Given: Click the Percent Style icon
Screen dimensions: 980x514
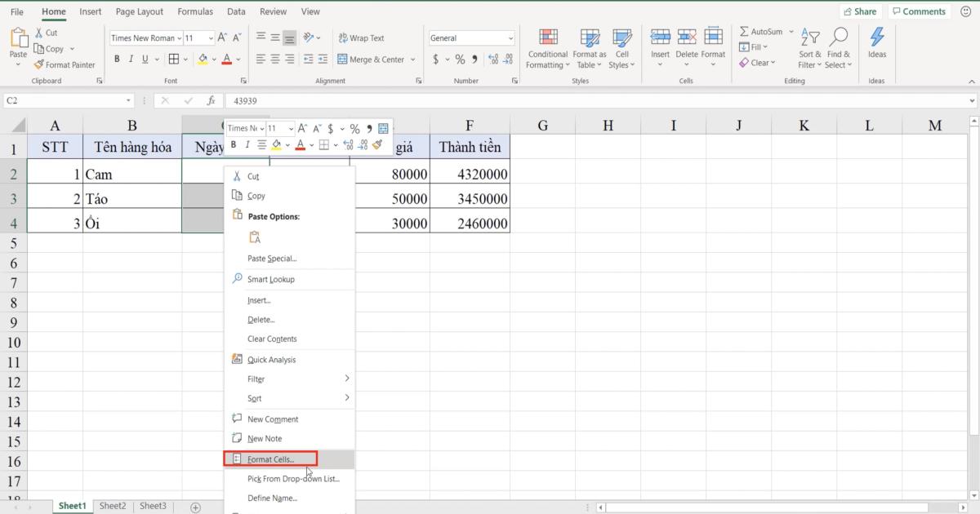Looking at the screenshot, I should point(460,59).
